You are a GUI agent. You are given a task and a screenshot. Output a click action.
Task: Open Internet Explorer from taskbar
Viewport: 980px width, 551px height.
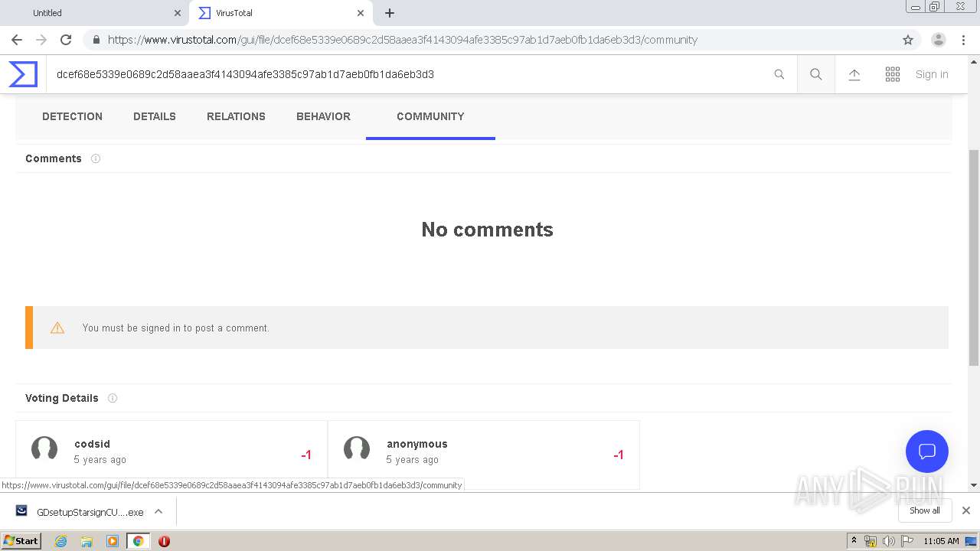coord(60,541)
